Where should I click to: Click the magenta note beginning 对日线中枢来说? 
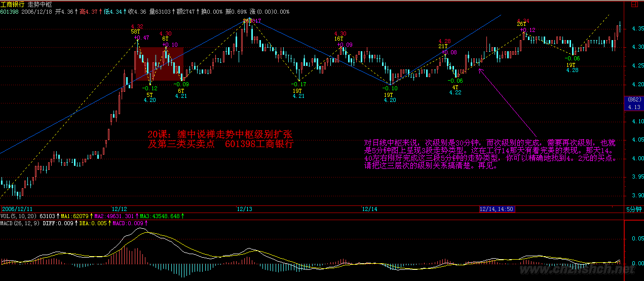click(490, 154)
